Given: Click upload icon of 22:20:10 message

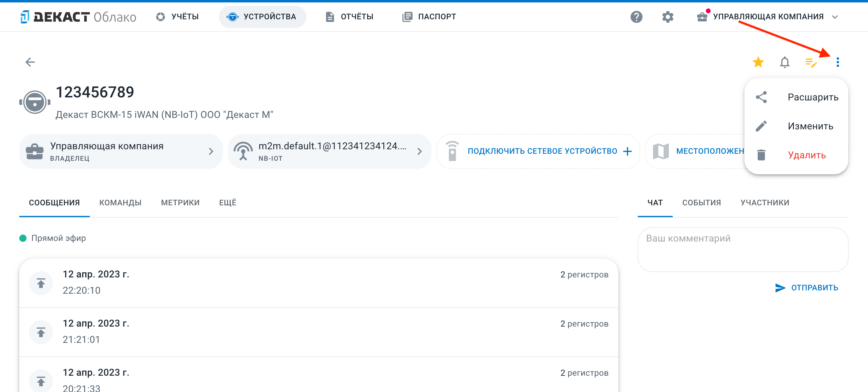Looking at the screenshot, I should [x=41, y=283].
